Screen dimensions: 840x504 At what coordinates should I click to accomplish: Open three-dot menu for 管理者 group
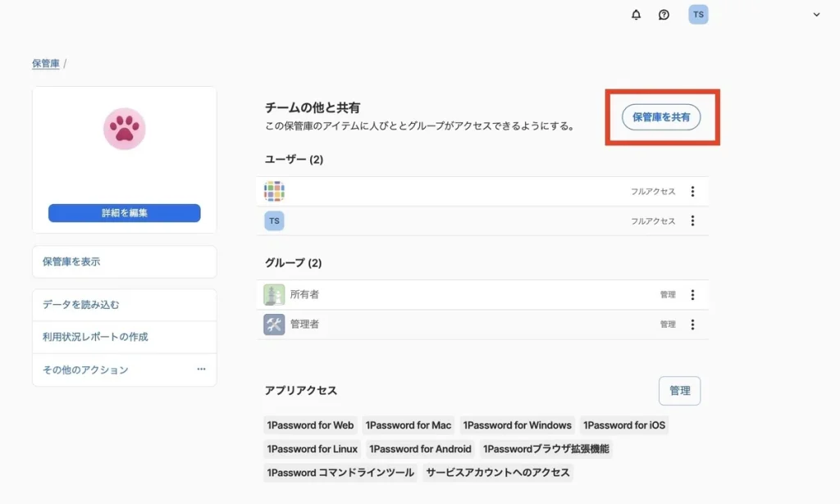692,325
